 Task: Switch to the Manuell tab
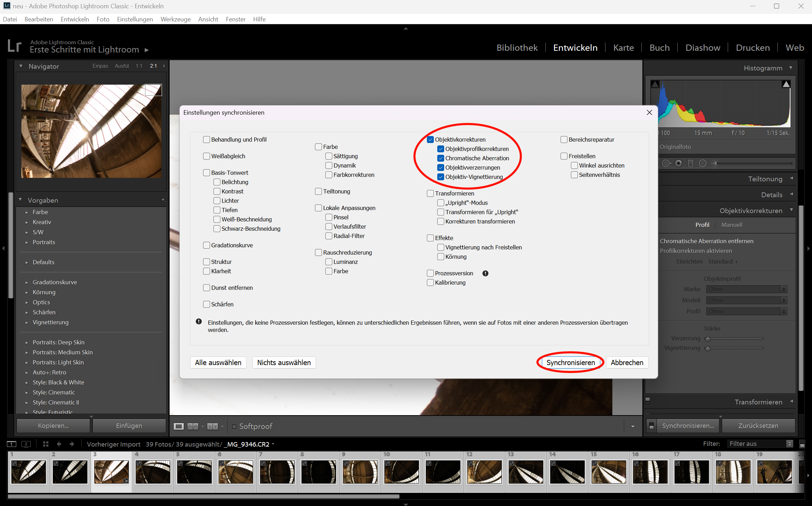point(732,225)
